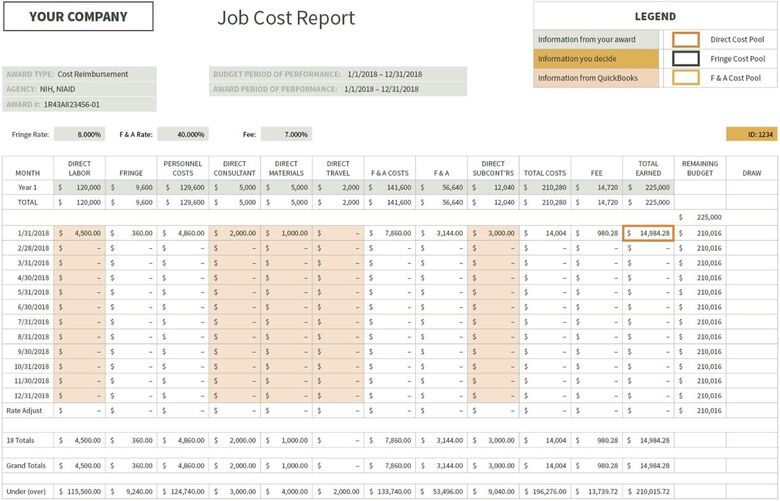Select the 12/31/2018 month row label
This screenshot has height=501, width=780.
28,396
